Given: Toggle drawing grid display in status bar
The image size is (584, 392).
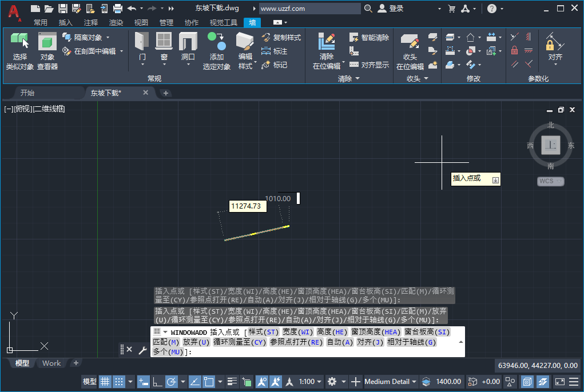Looking at the screenshot, I should tap(105, 382).
